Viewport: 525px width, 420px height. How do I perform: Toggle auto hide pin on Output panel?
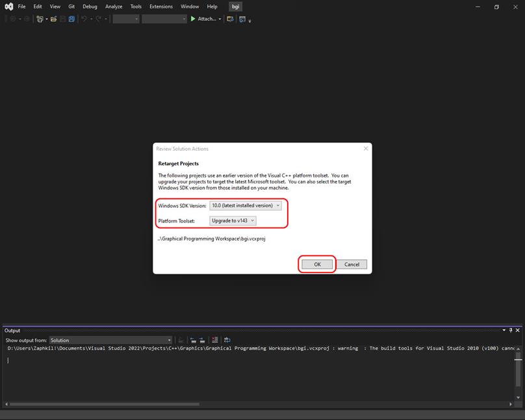[511, 330]
